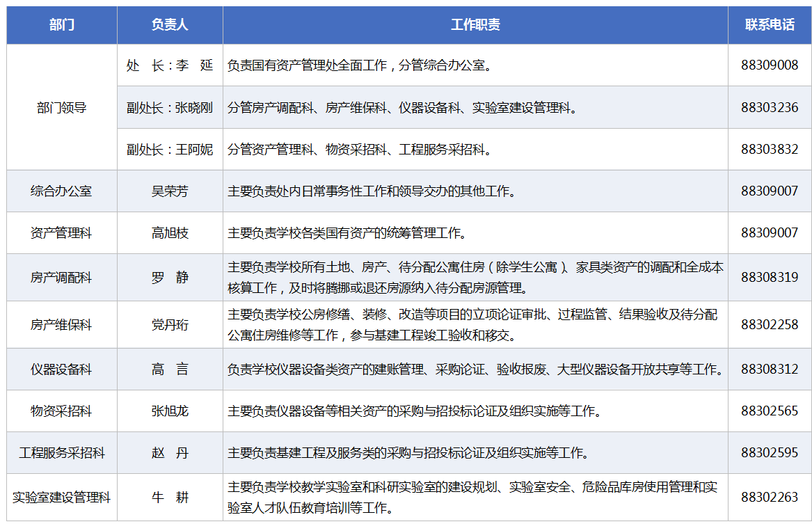Image resolution: width=812 pixels, height=524 pixels.
Task: Click the name 处长：李延
Action: tap(170, 66)
